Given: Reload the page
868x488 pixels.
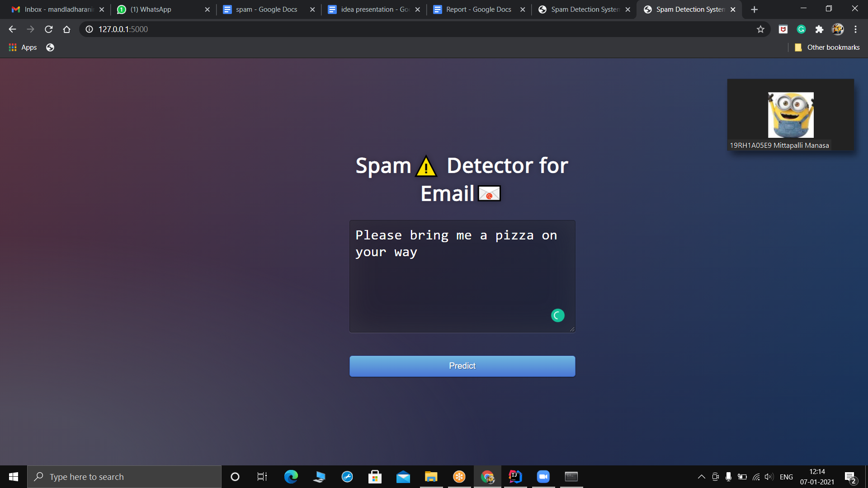Looking at the screenshot, I should [49, 29].
